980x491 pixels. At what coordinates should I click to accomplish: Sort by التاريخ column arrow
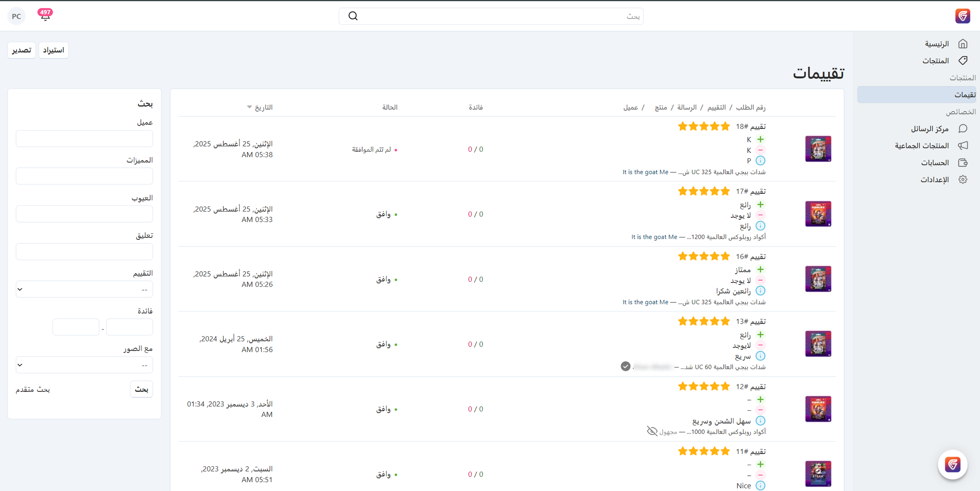point(249,107)
